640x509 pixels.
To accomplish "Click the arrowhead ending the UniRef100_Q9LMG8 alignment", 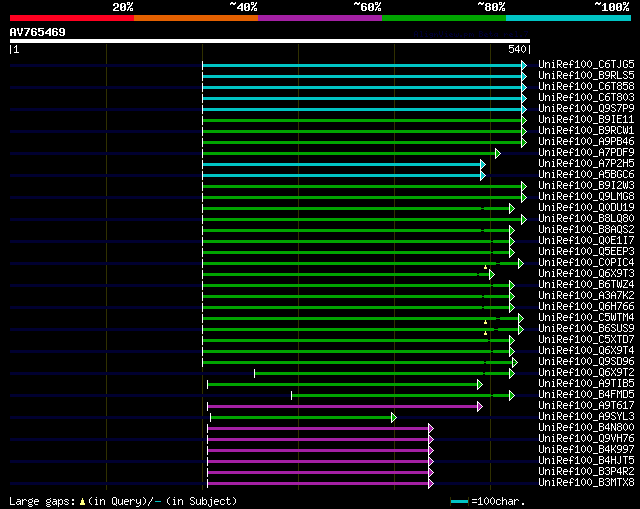I will click(x=524, y=198).
